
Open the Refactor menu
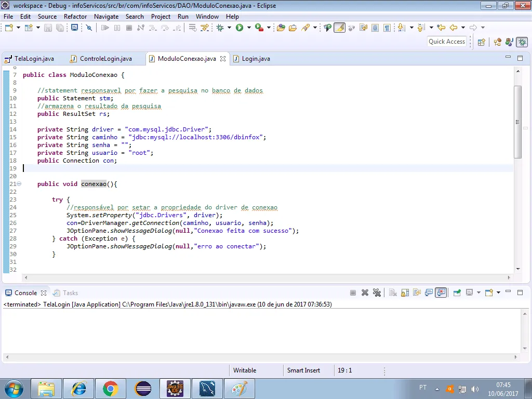coord(75,16)
